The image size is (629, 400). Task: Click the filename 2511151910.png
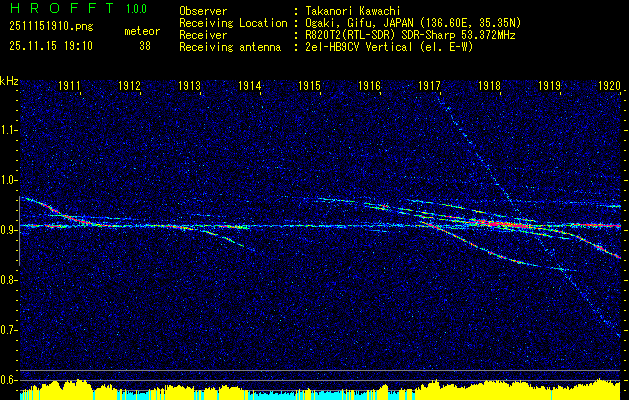click(51, 27)
